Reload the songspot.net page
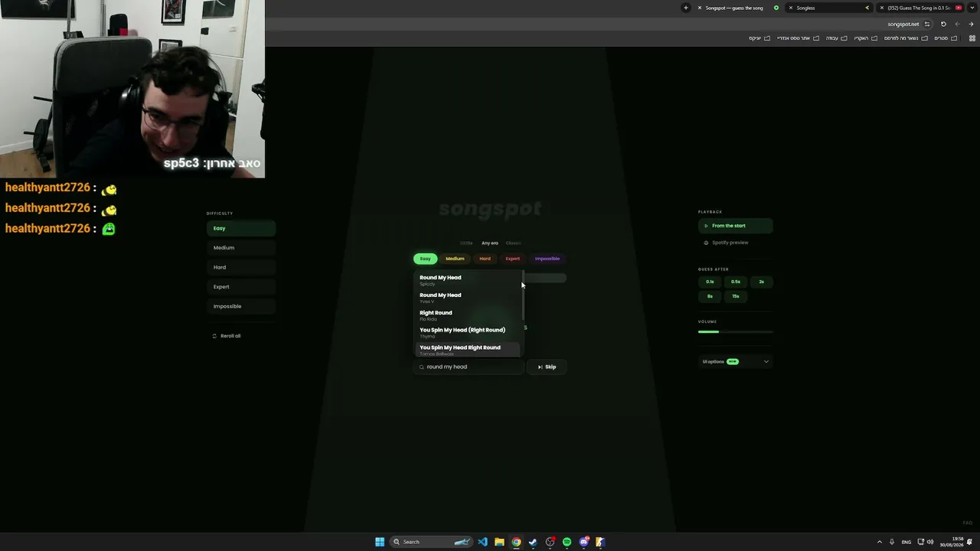The height and width of the screenshot is (551, 980). 943,24
